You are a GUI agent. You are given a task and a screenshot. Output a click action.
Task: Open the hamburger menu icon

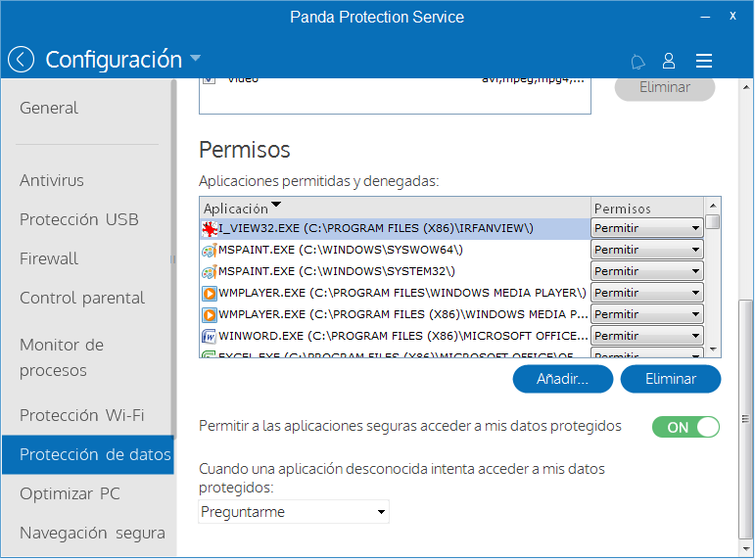coord(704,61)
